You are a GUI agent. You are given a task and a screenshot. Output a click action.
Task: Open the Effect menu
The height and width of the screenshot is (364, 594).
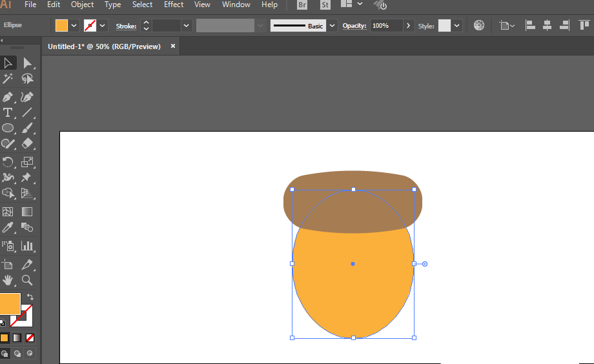[174, 5]
